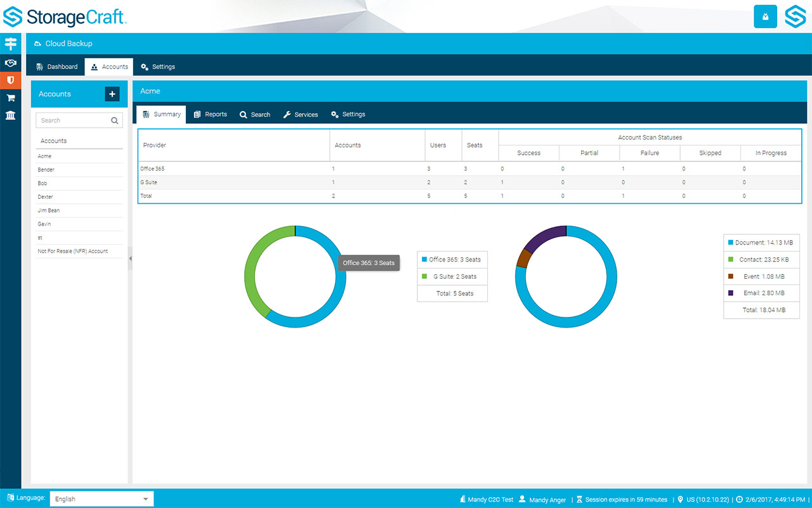Screen dimensions: 812x508
Task: Select the Bender account
Action: [x=79, y=170]
